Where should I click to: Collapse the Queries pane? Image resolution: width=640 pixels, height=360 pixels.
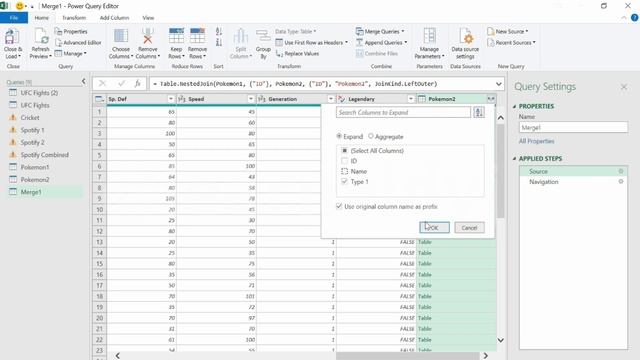pos(84,81)
